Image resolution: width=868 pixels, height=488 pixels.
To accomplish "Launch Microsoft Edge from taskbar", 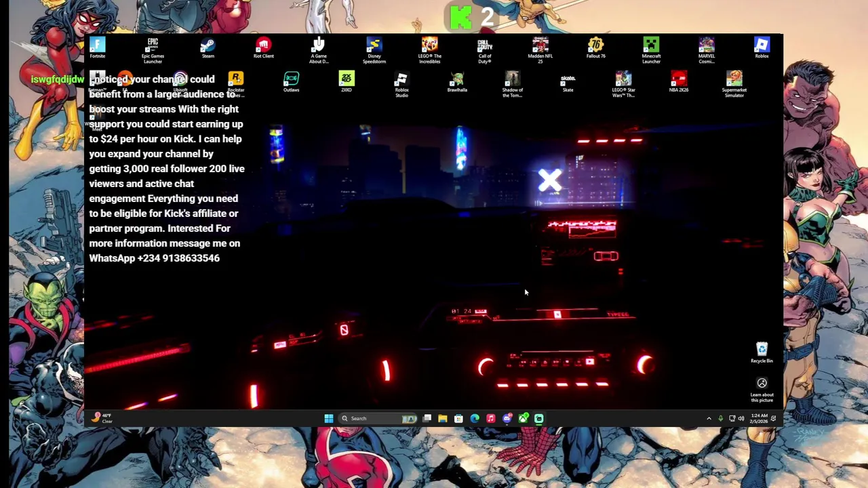I will pos(475,418).
